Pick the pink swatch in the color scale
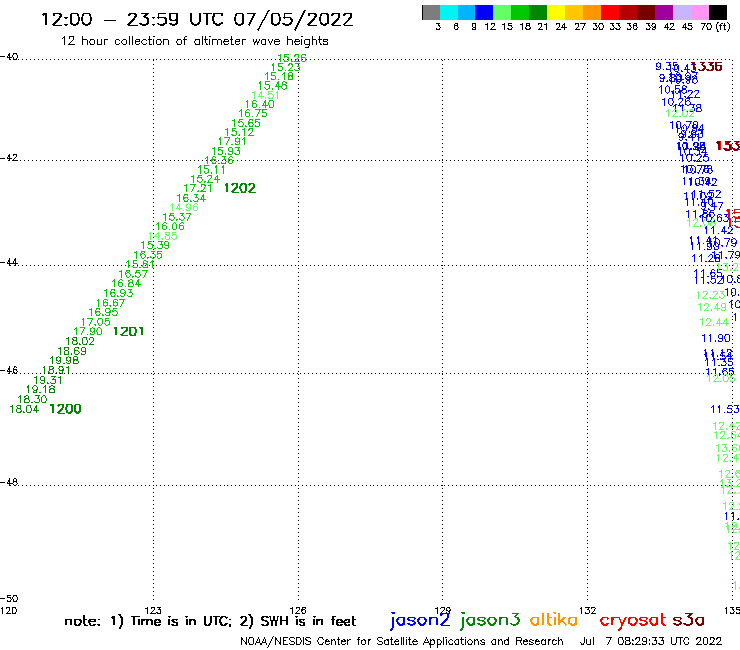Screen dimensions: 740x650 pos(700,12)
